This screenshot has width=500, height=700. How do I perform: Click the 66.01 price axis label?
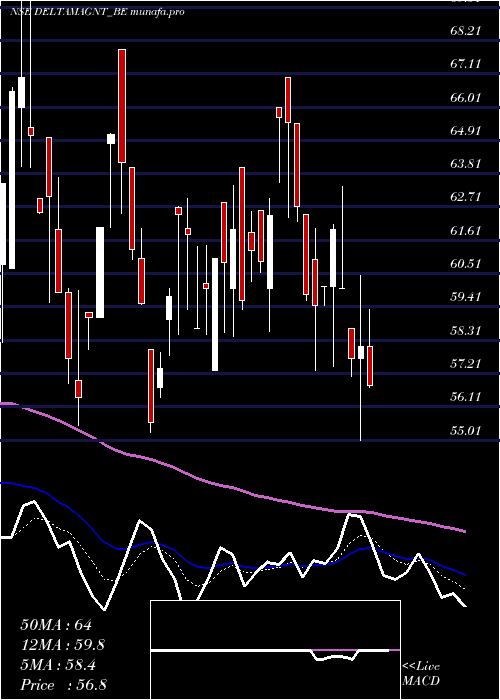click(466, 97)
